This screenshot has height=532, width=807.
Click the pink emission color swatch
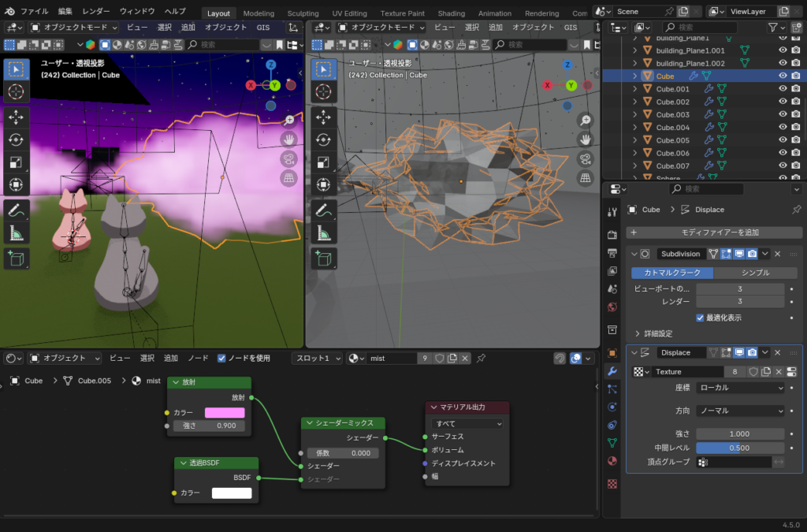pyautogui.click(x=225, y=412)
